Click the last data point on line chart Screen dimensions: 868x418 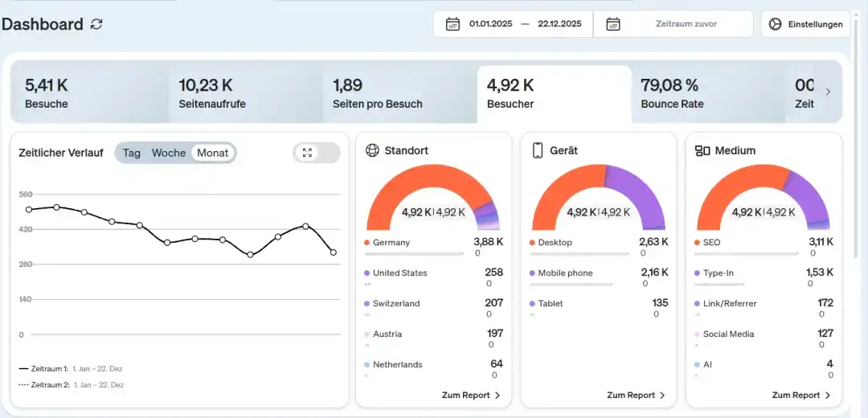pyautogui.click(x=334, y=252)
